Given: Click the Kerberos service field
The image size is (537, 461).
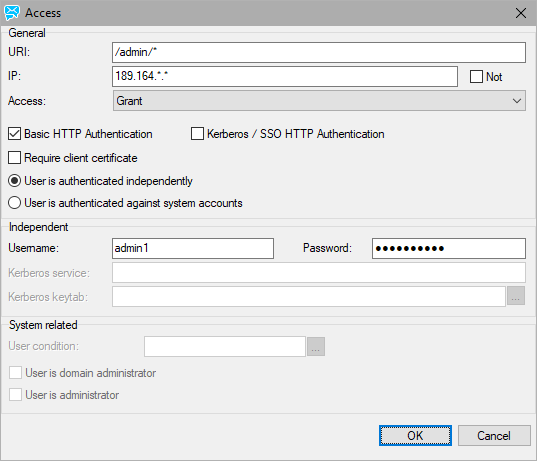Looking at the screenshot, I should coord(319,273).
